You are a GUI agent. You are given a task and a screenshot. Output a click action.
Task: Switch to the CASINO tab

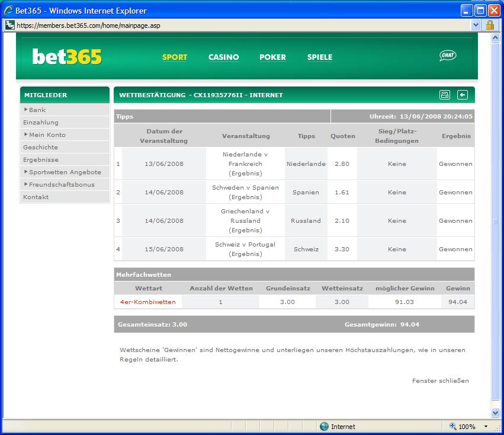(224, 57)
